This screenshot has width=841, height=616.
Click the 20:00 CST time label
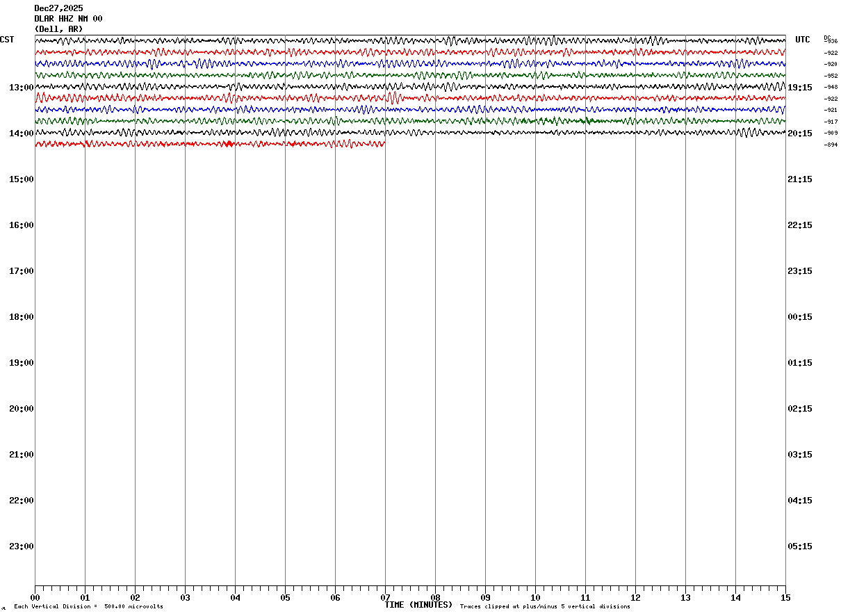pyautogui.click(x=22, y=409)
